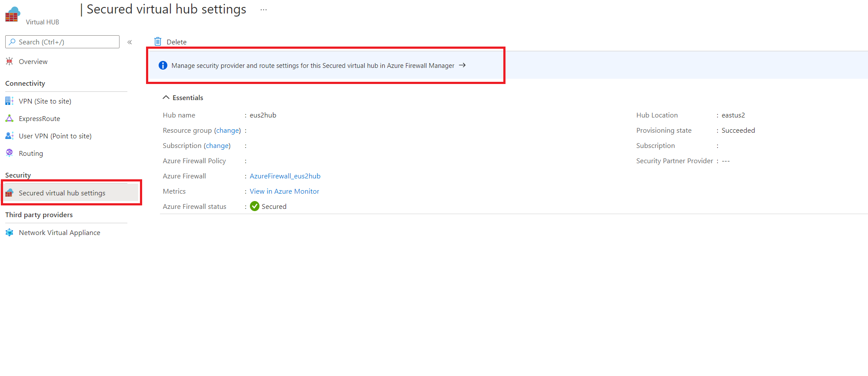868x376 pixels.
Task: Click the Security section heading in sidebar
Action: point(18,175)
